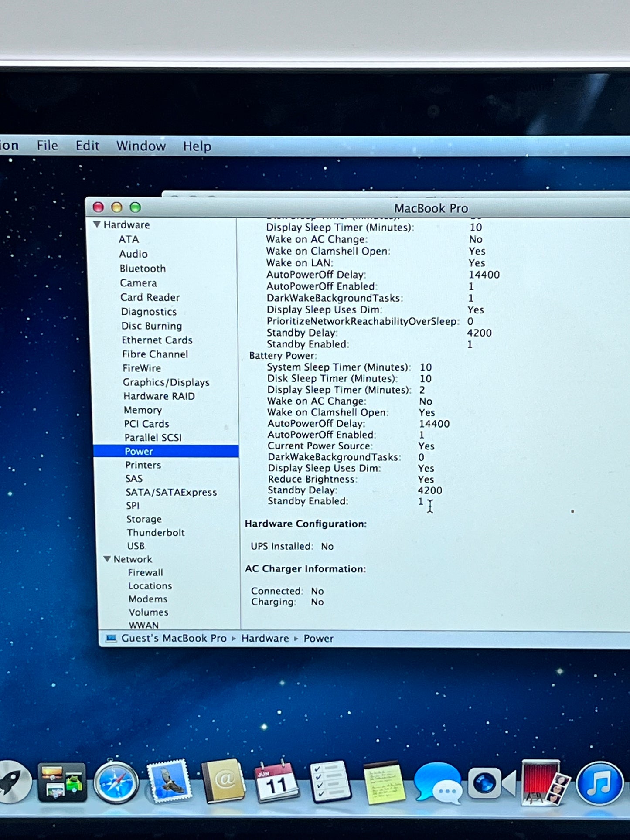Viewport: 630px width, 840px height.
Task: Collapse the Network section
Action: pos(107,559)
